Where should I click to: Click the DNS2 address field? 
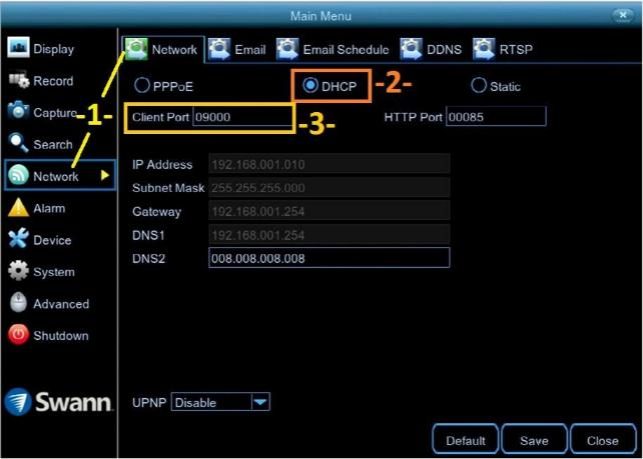pos(329,258)
